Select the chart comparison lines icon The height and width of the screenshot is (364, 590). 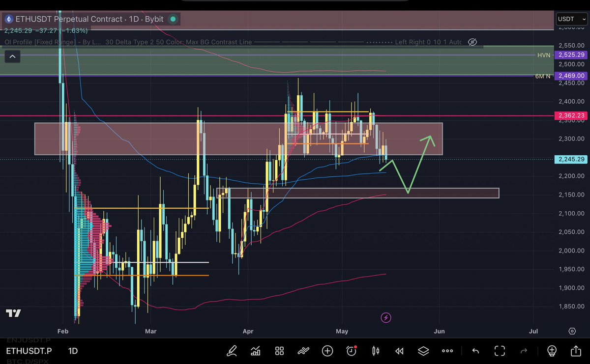coord(303,351)
